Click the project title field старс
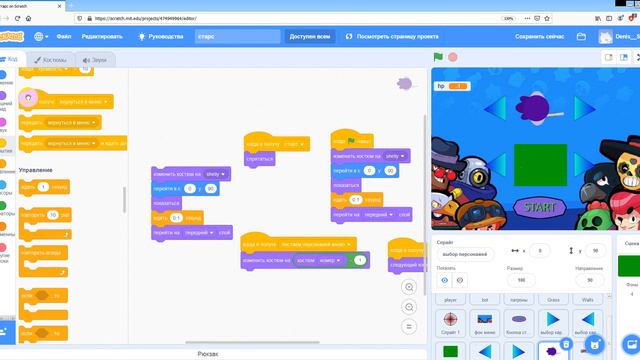 237,37
